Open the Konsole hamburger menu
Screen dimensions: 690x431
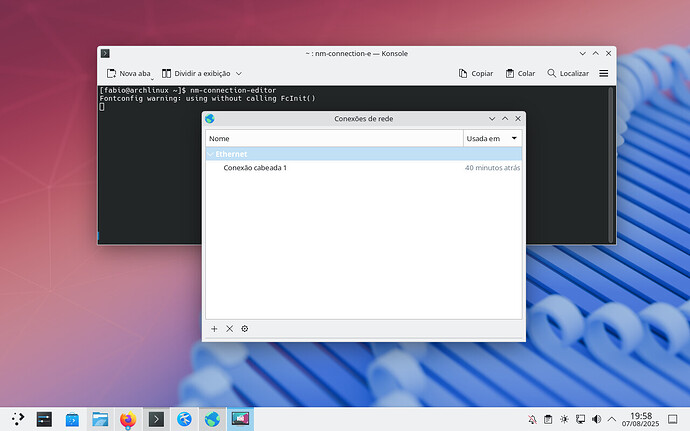[x=604, y=73]
